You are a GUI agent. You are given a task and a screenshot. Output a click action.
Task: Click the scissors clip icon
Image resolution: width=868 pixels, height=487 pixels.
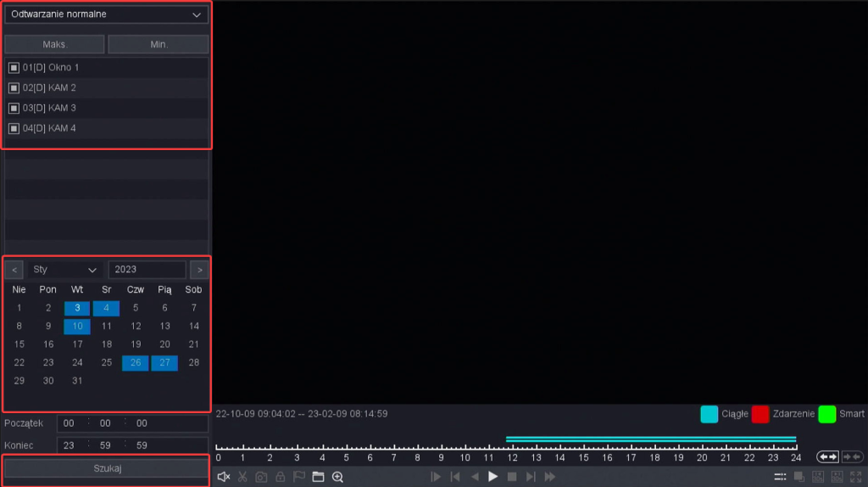[x=242, y=477]
